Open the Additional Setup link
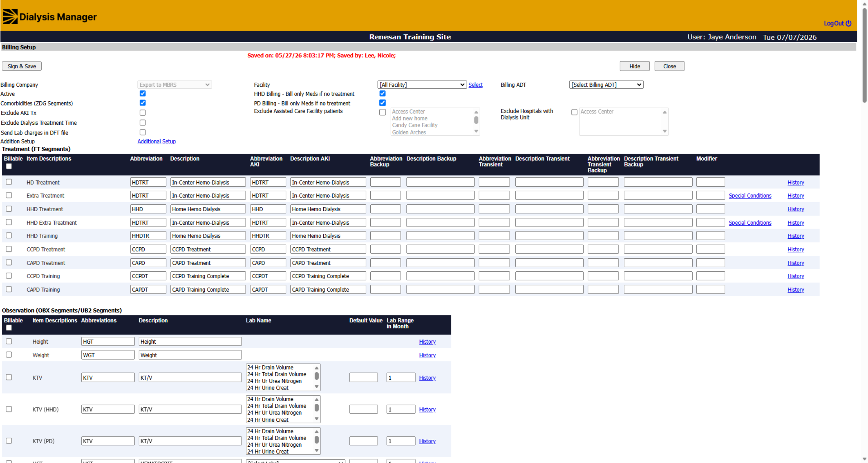The width and height of the screenshot is (868, 463). coord(157,141)
